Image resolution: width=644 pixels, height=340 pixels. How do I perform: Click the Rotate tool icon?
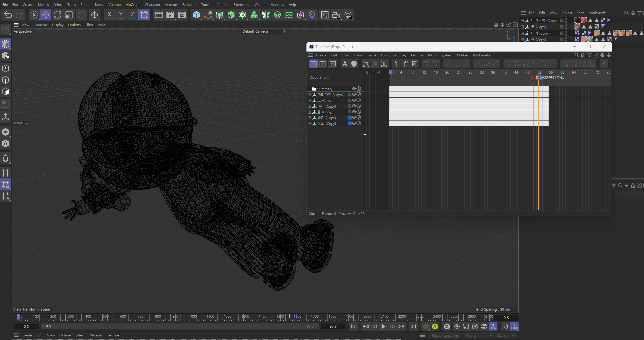[57, 15]
